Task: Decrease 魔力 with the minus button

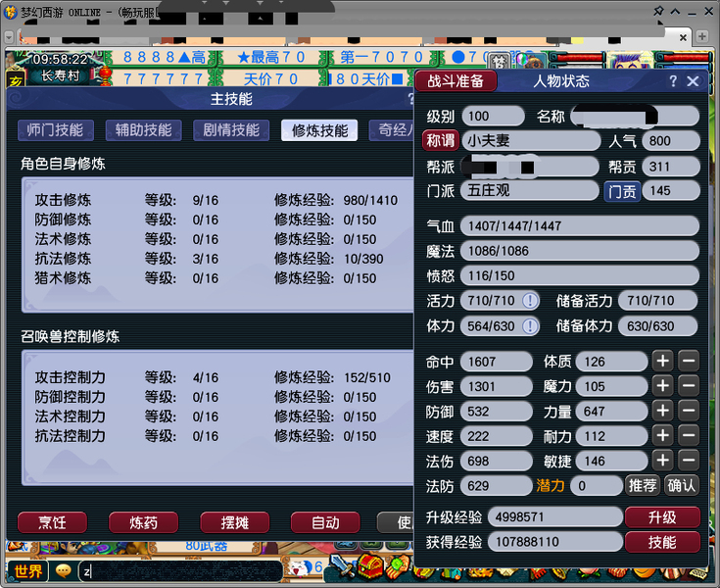Action: pos(689,386)
